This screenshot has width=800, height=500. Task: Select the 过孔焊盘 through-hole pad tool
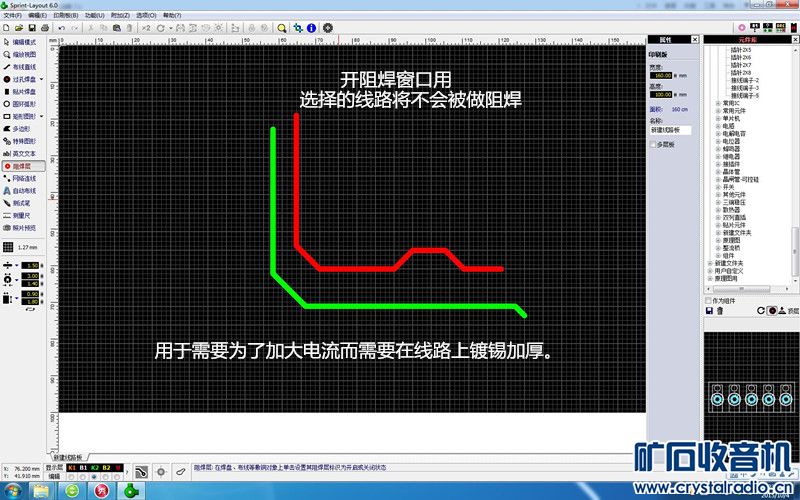point(20,79)
